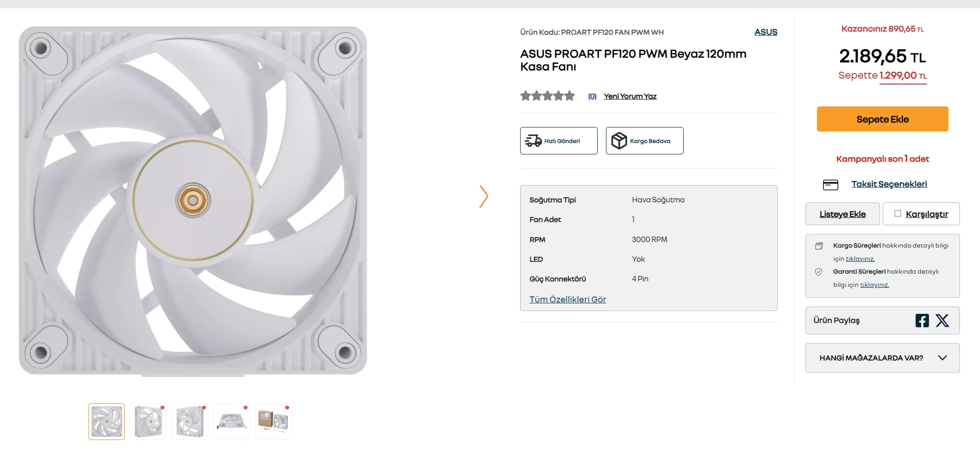
Task: Open Taksit Seçenekleri installment options
Action: coord(889,184)
